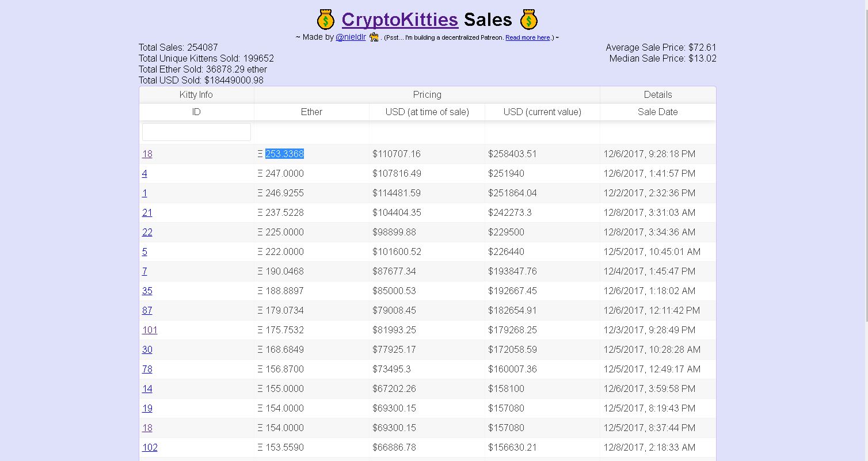Open kitty ID 5 link

click(144, 252)
